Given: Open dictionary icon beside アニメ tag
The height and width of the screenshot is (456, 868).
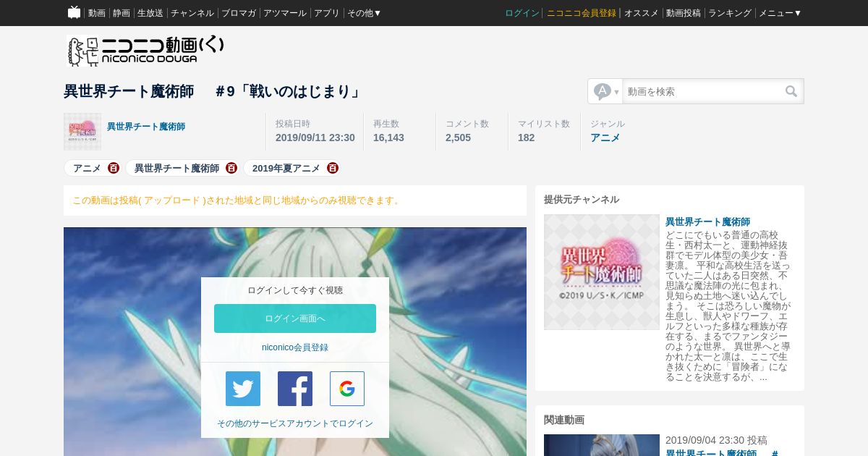Looking at the screenshot, I should point(114,168).
